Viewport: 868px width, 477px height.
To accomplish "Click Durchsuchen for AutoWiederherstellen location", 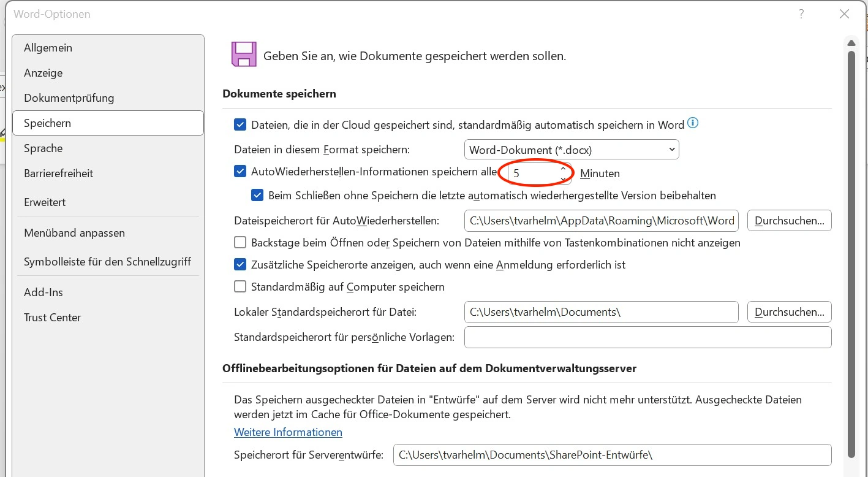I will tap(789, 221).
